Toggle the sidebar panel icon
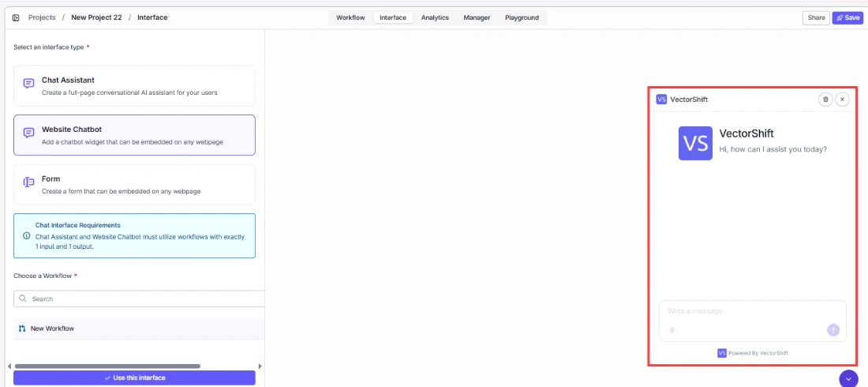The width and height of the screenshot is (868, 387). tap(16, 17)
